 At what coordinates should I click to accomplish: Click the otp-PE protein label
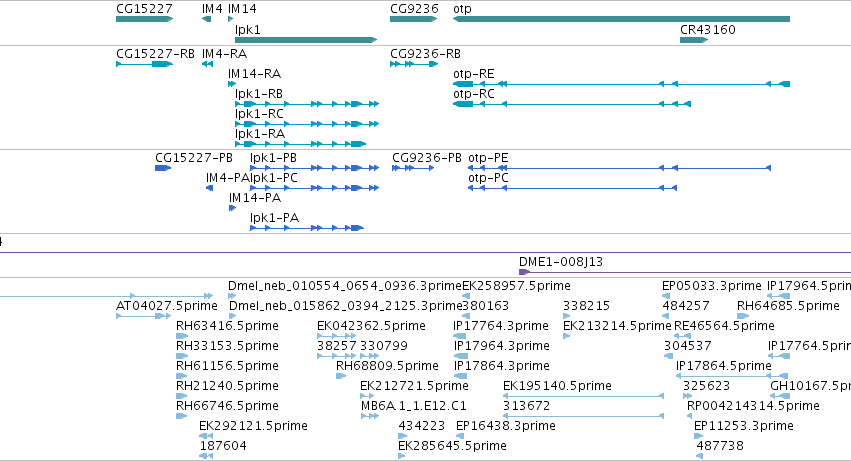[x=488, y=158]
